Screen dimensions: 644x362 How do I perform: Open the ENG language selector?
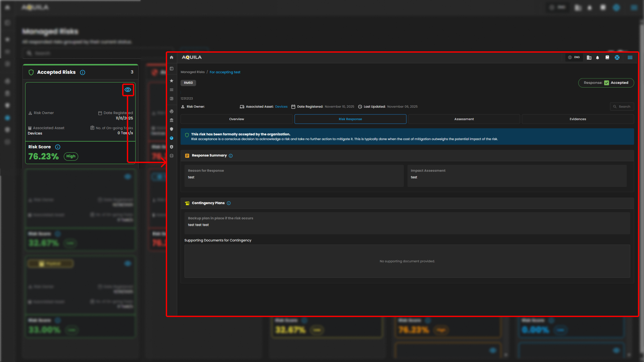[x=574, y=57]
